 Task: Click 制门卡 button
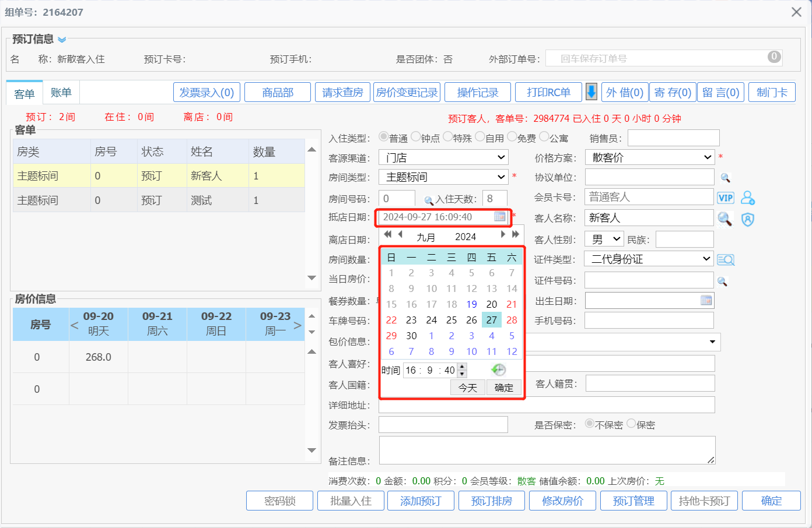pyautogui.click(x=772, y=92)
